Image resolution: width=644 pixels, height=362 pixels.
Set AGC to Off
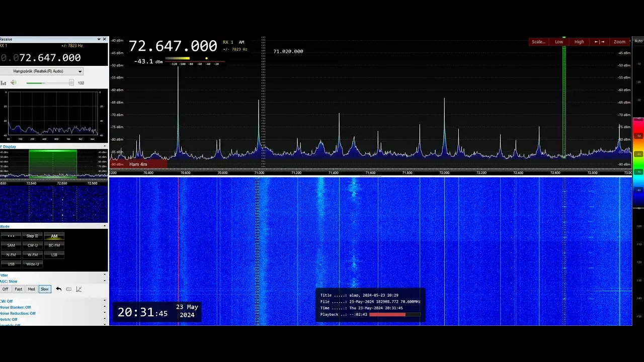(5, 289)
